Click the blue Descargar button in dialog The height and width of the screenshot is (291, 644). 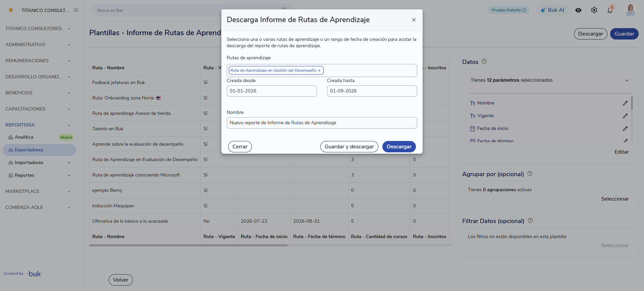coord(399,147)
